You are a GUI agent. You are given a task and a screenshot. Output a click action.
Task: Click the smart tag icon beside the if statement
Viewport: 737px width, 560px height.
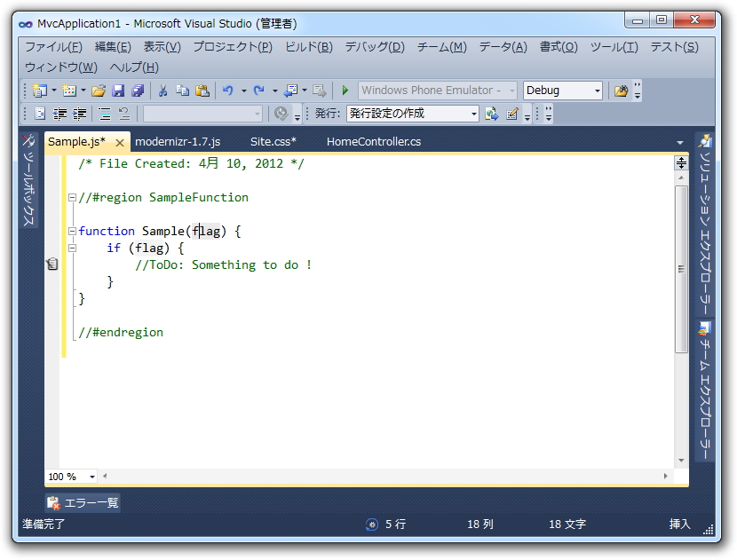coord(52,264)
